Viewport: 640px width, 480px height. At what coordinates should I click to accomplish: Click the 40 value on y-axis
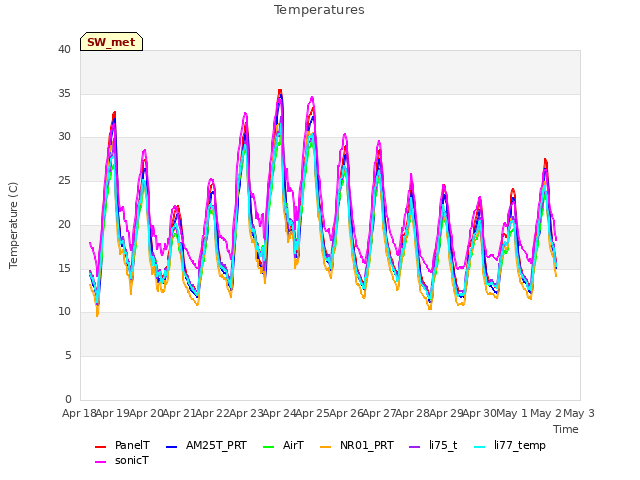click(x=64, y=49)
